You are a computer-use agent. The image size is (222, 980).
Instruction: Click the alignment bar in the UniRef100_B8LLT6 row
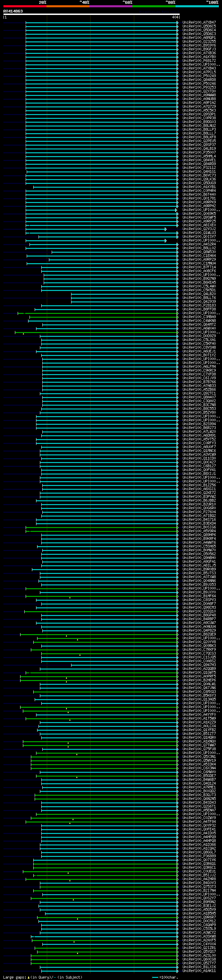125,298
